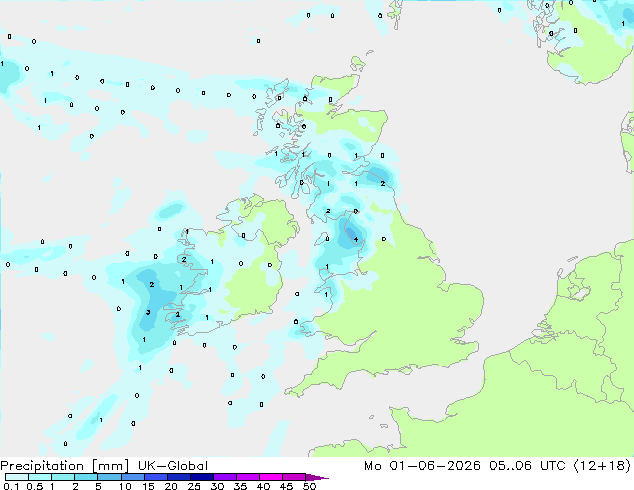Viewport: 634px width, 490px height.
Task: Select the 15–20 mm legend swatch
Action: click(156, 477)
